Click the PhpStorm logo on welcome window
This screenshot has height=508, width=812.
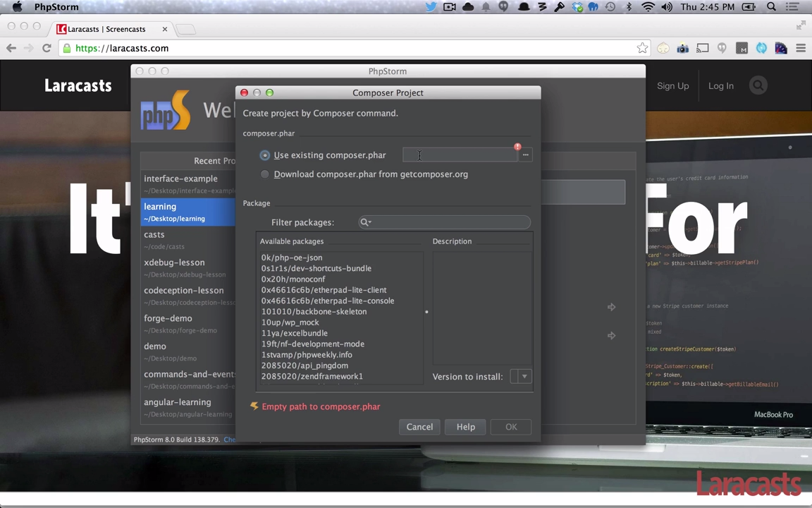click(165, 110)
